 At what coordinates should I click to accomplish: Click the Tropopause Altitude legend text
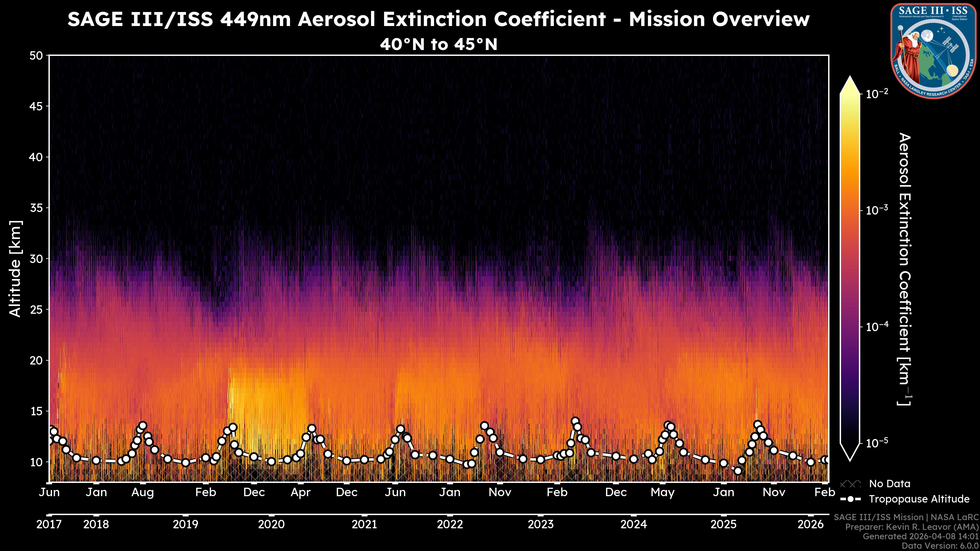click(x=919, y=499)
